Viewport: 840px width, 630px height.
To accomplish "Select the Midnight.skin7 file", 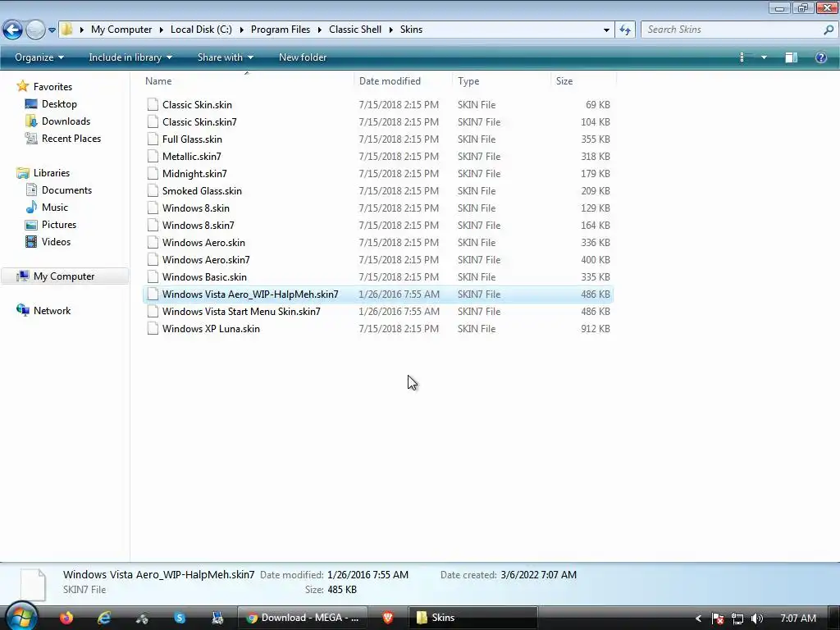I will [x=377, y=174].
